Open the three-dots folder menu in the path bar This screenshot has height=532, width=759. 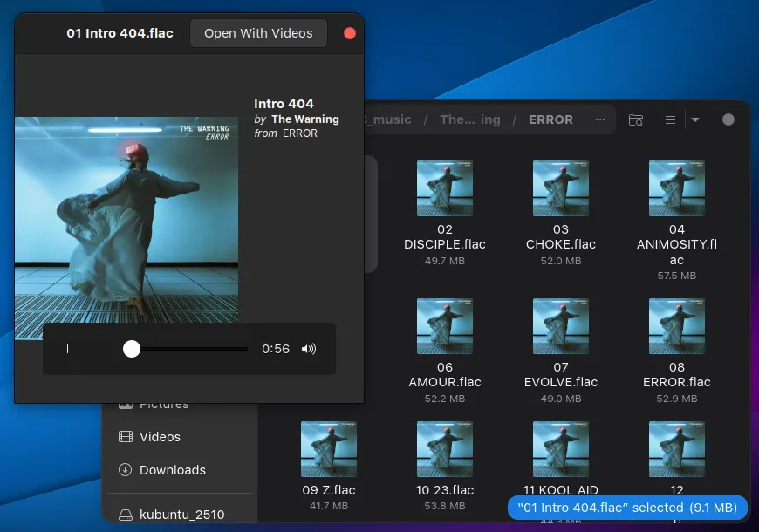tap(599, 119)
